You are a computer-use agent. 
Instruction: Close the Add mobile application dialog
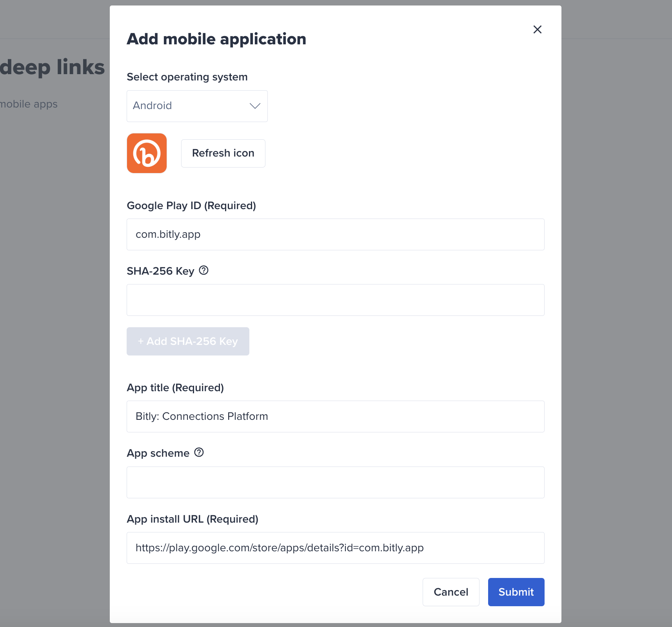[x=538, y=29]
